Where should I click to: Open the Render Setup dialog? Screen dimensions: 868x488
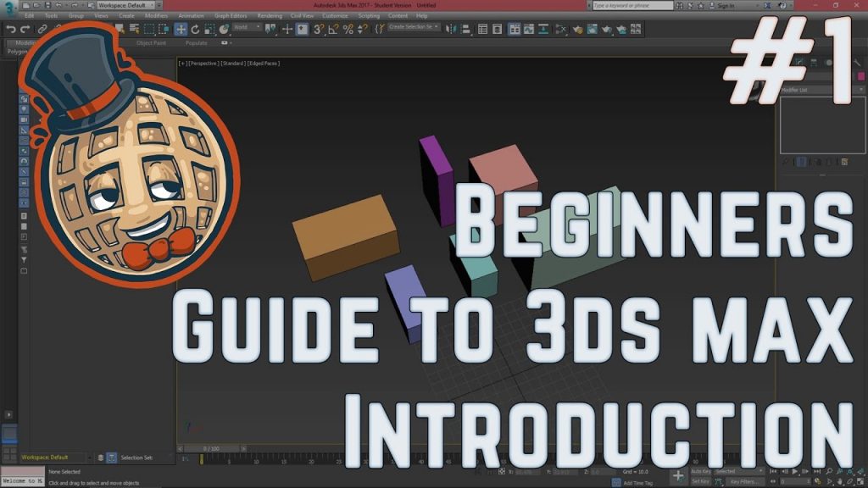tap(592, 28)
